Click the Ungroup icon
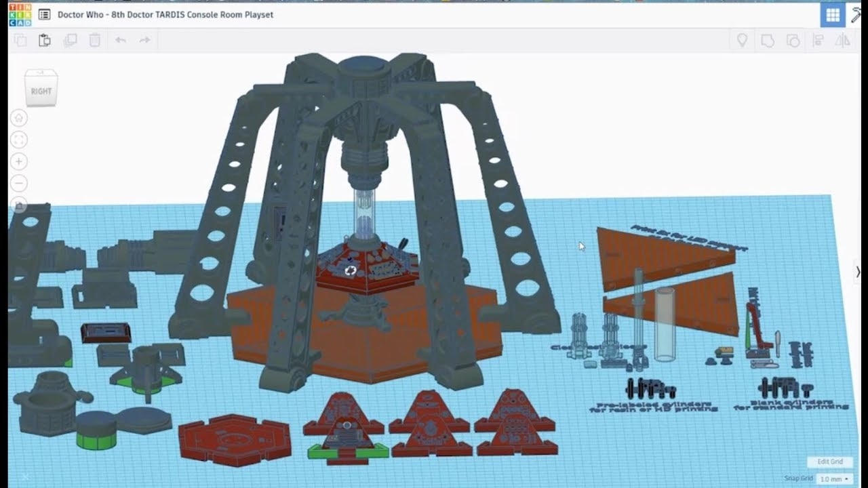This screenshot has height=488, width=868. click(x=791, y=40)
